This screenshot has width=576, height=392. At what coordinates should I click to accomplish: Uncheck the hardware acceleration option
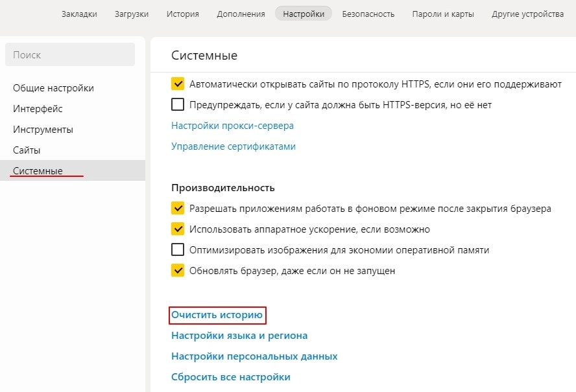pos(178,229)
